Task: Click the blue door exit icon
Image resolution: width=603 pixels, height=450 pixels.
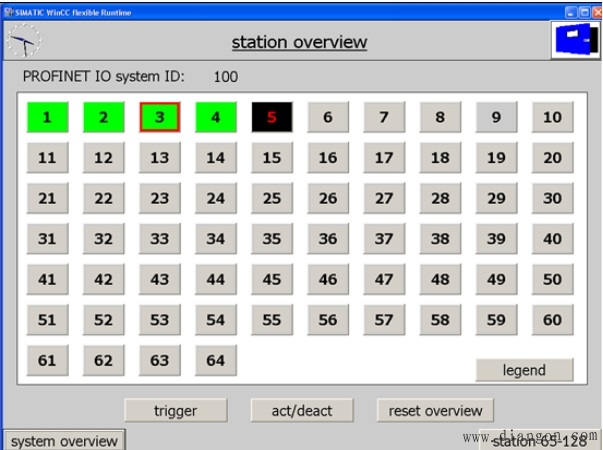Action: pos(576,40)
